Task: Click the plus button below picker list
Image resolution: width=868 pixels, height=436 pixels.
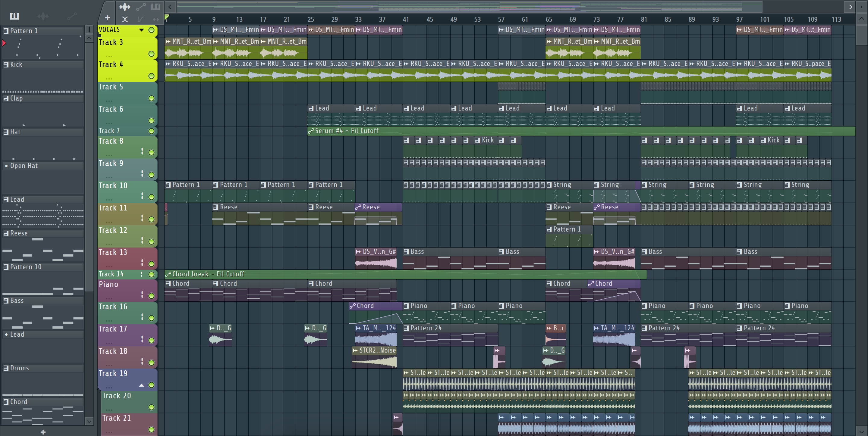Action: (x=43, y=432)
